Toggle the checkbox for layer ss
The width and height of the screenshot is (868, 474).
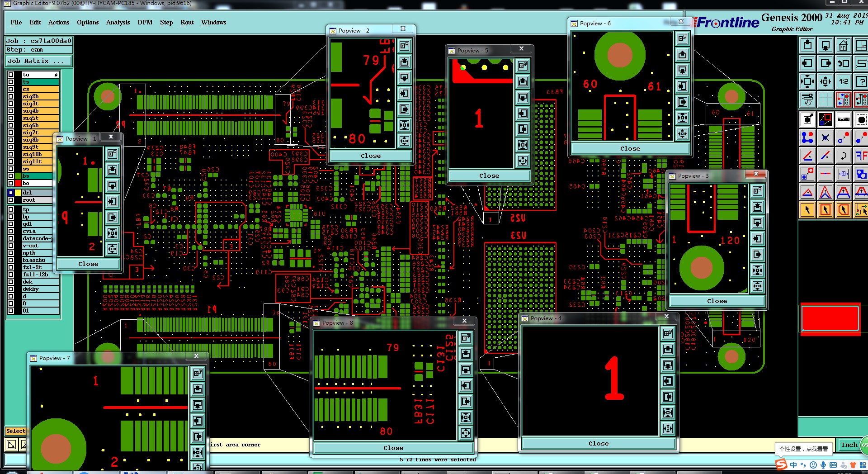tap(11, 169)
